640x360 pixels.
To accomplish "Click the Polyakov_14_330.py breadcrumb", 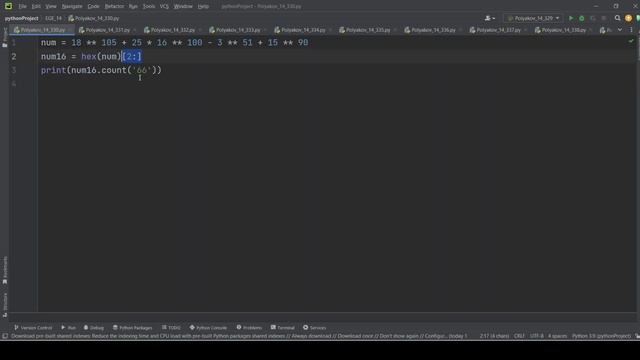I will (94, 18).
